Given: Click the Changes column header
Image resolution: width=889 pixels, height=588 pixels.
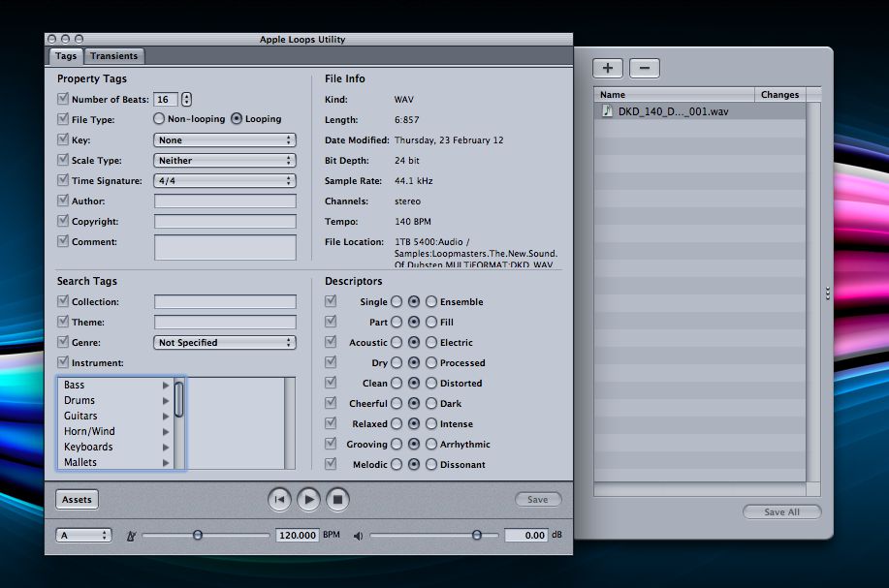Looking at the screenshot, I should coord(780,95).
